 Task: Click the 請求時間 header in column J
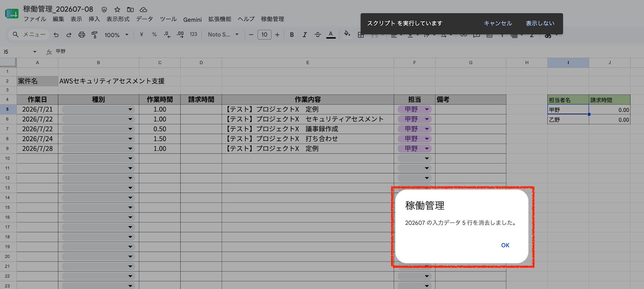coord(610,100)
